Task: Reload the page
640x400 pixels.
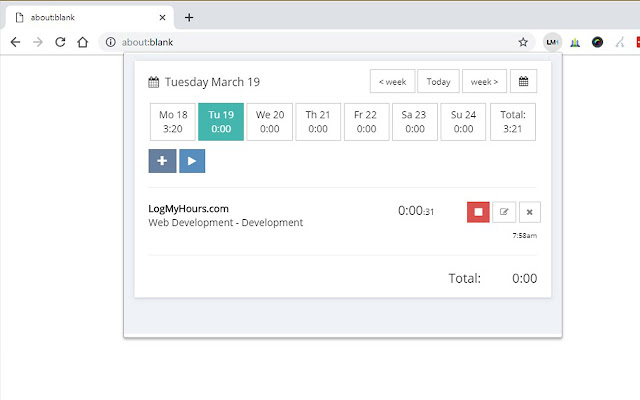Action: click(60, 42)
